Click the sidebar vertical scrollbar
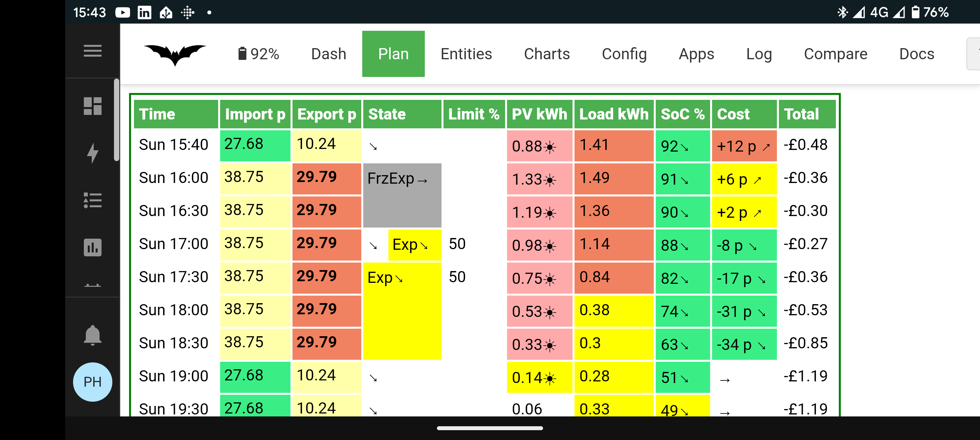980x440 pixels. [116, 120]
